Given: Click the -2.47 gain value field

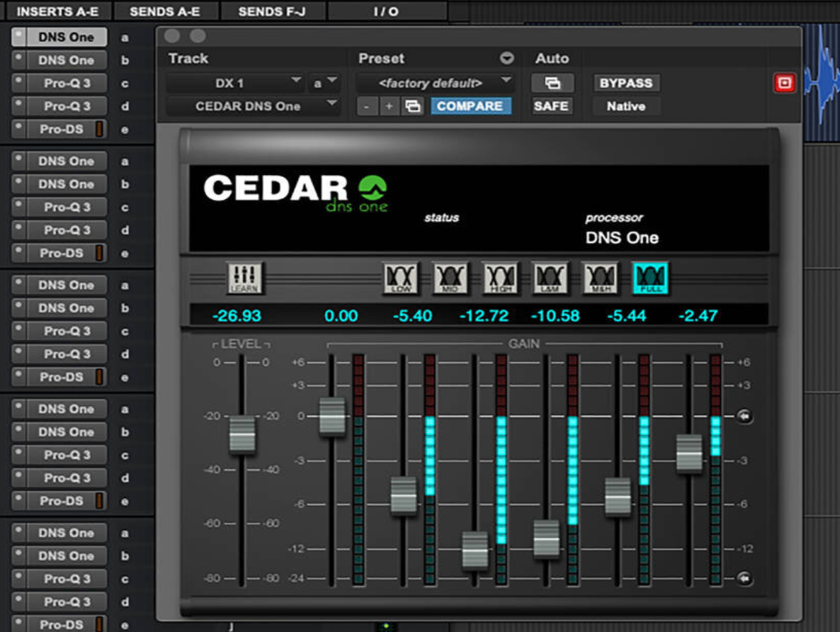Looking at the screenshot, I should click(698, 315).
